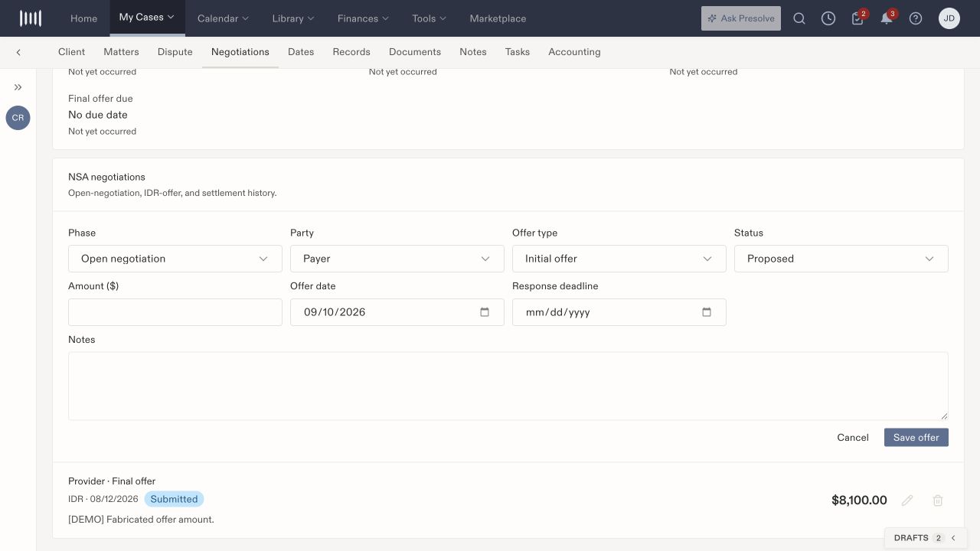This screenshot has height=551, width=980.
Task: Switch to the Dispute tab
Action: point(175,52)
